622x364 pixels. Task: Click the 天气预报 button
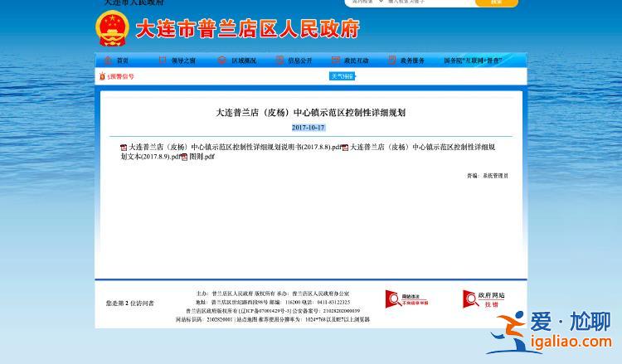point(342,76)
